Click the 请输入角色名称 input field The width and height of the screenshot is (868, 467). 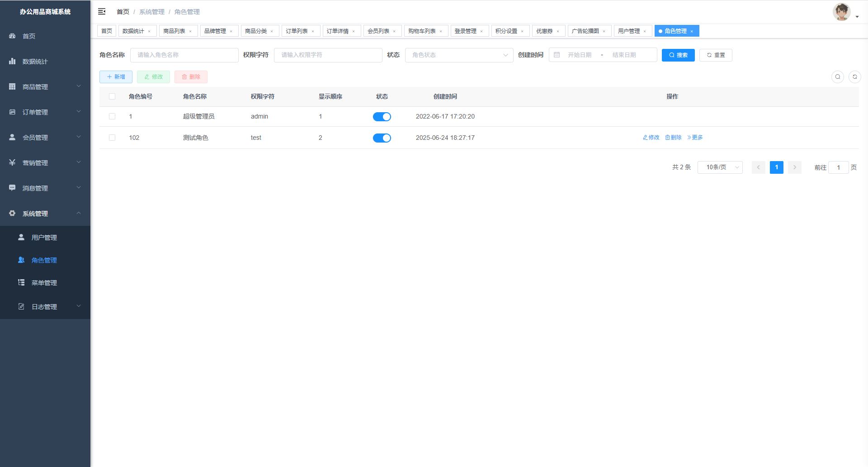pos(184,55)
